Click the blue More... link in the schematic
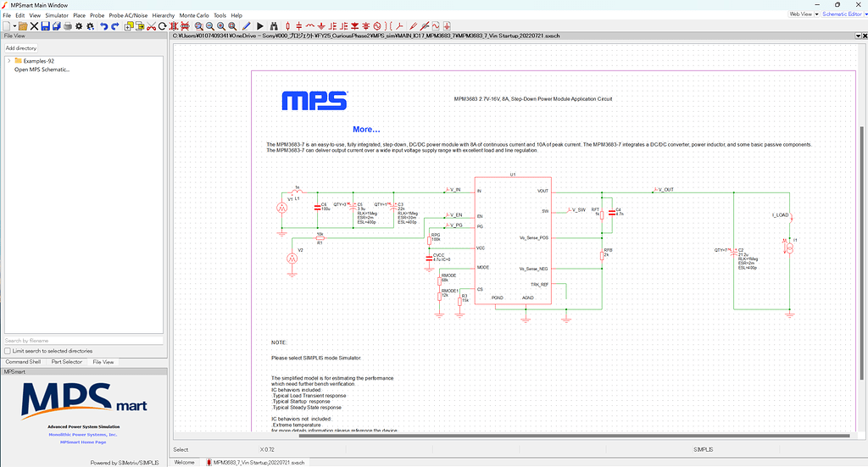Viewport: 868px width, 467px height. click(366, 130)
